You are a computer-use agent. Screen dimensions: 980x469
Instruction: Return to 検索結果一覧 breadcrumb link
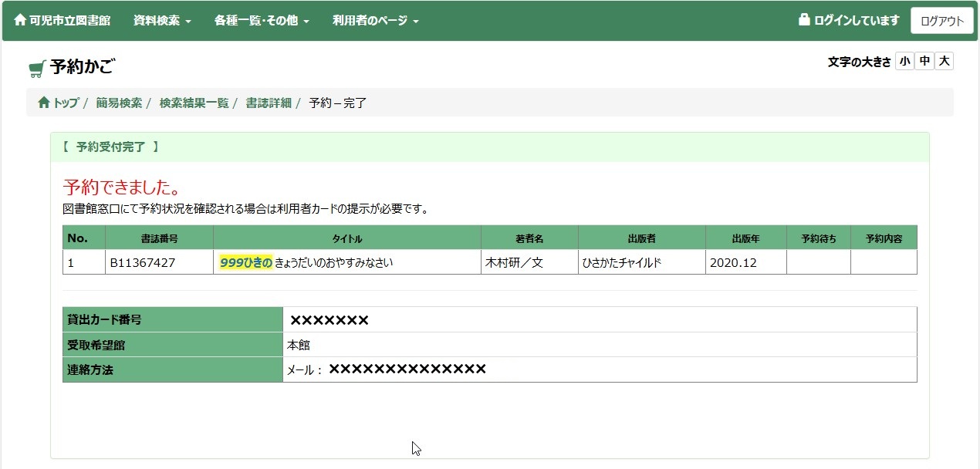194,103
